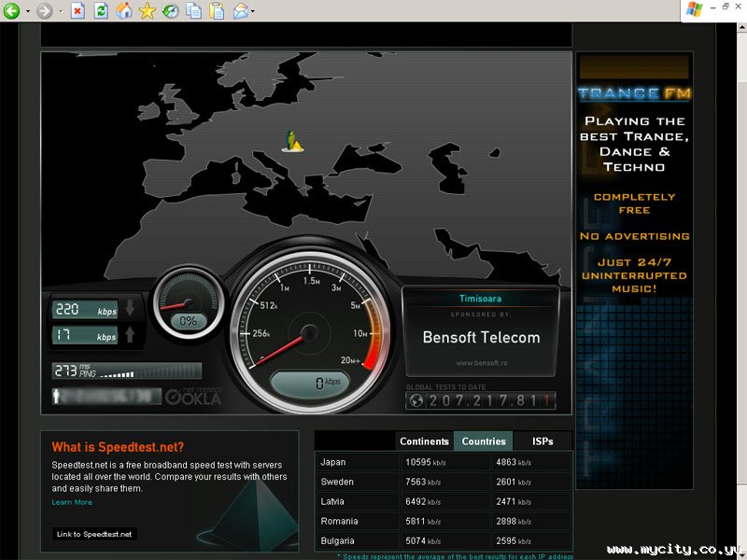Select the Japan row in countries table
Screen dimensions: 747x560
444,462
